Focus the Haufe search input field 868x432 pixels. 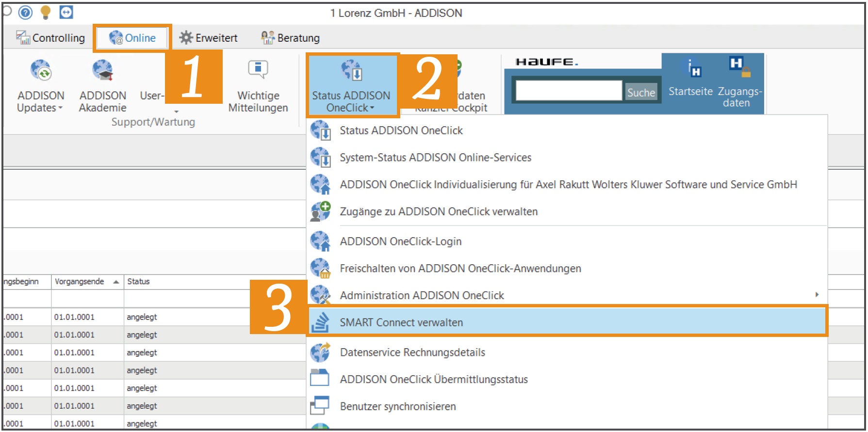[569, 91]
